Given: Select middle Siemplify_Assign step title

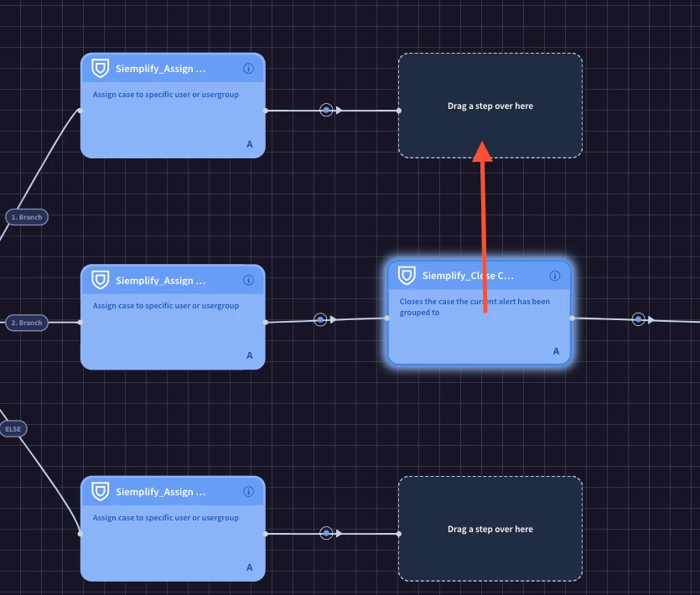Looking at the screenshot, I should coord(161,281).
